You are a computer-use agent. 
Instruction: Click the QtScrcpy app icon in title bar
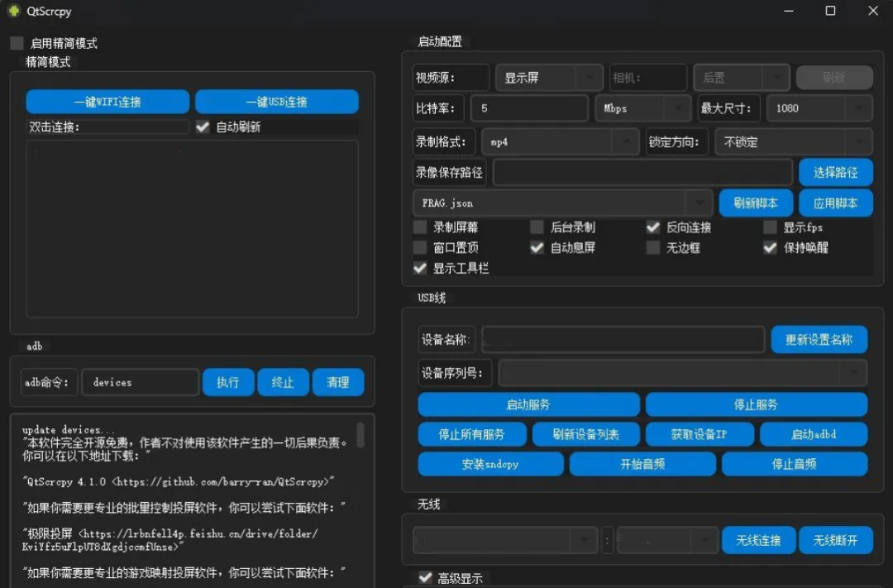coord(14,11)
